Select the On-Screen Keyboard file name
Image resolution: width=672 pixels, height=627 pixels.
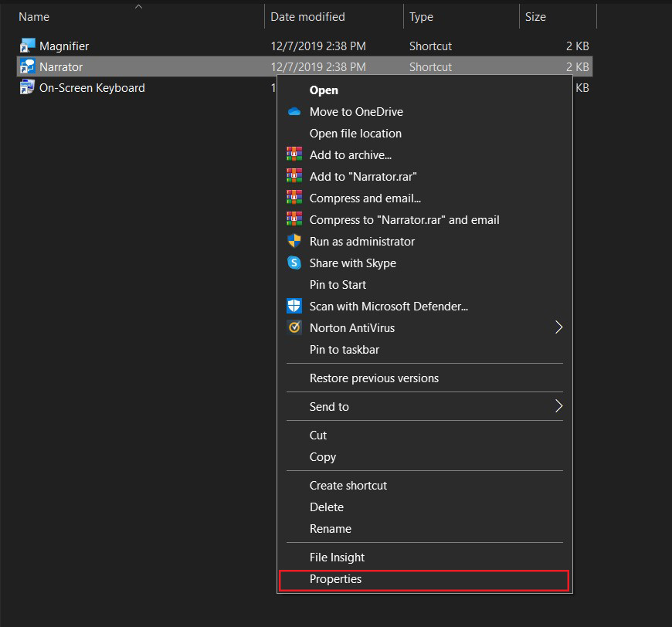coord(92,88)
